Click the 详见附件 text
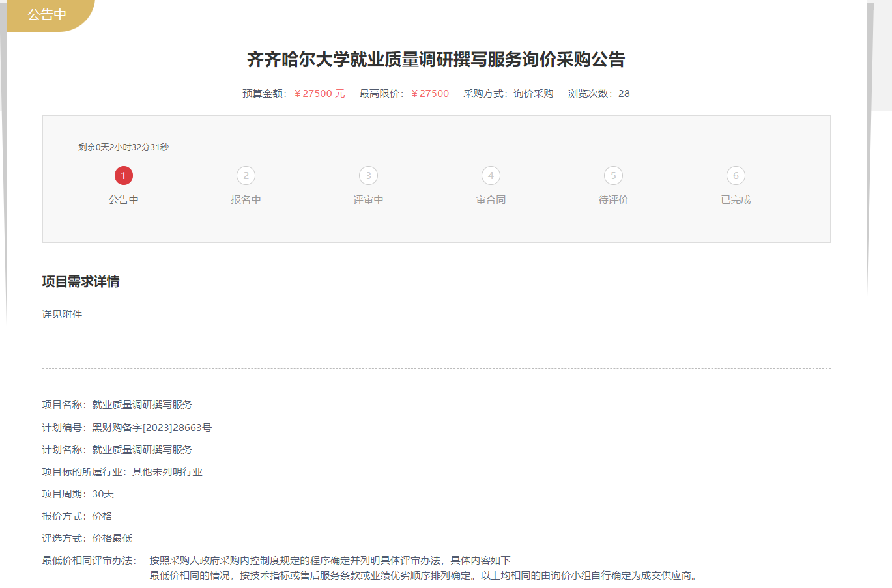This screenshot has width=892, height=588. pos(62,315)
